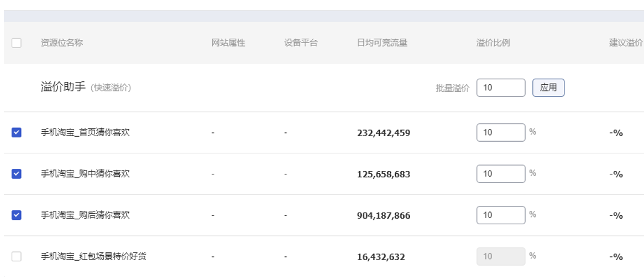Image resolution: width=644 pixels, height=279 pixels.
Task: Edit premium ratio for 购中猜你喜欢
Action: [x=500, y=174]
